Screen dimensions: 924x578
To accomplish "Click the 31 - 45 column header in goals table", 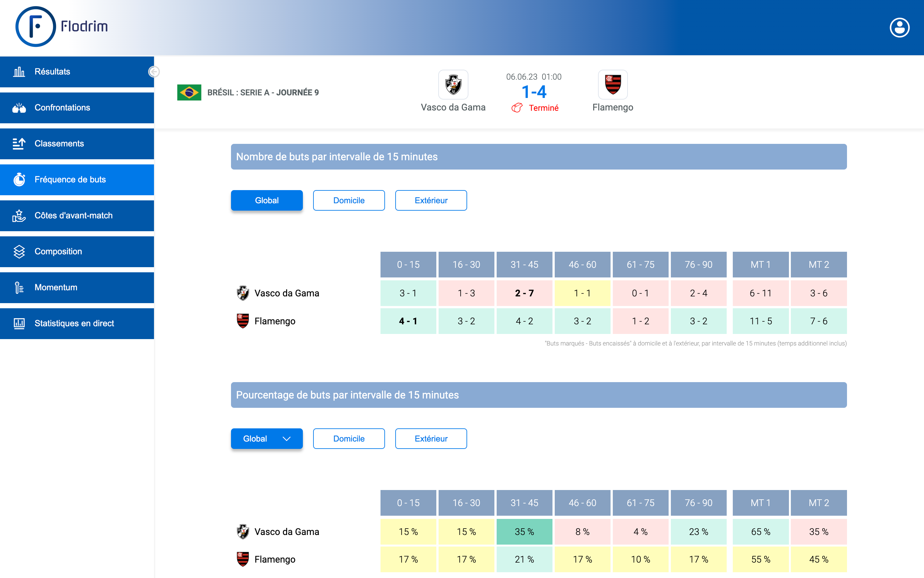I will 524,265.
